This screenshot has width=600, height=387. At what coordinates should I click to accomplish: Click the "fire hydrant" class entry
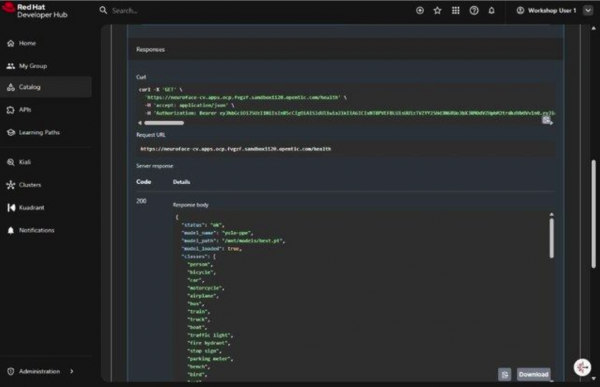point(209,343)
